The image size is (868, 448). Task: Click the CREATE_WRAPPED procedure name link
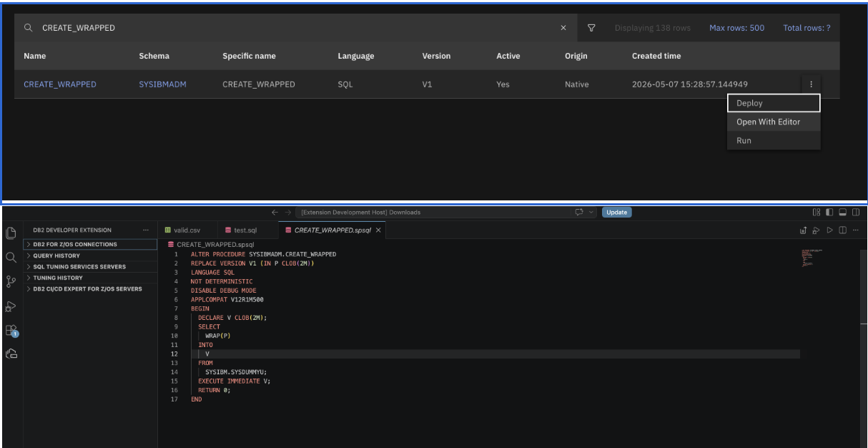pos(60,84)
